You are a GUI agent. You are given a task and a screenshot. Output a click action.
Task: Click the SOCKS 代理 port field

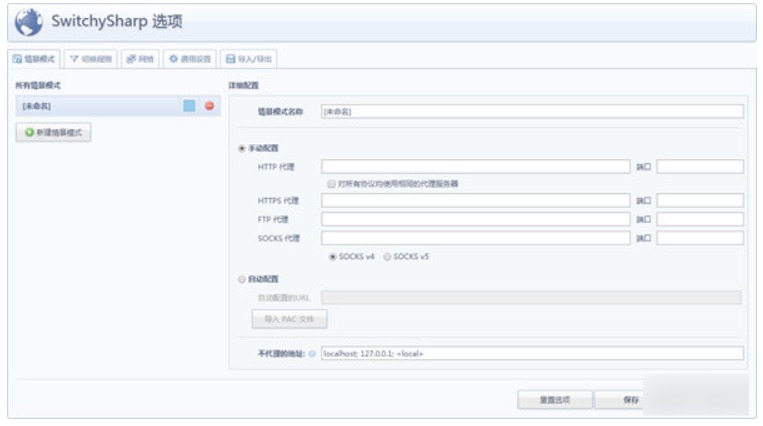pos(700,238)
